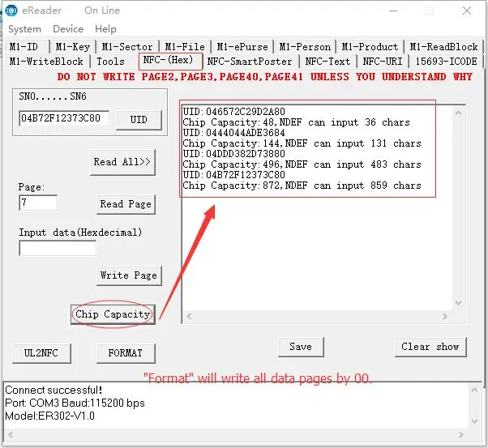Viewport: 488px width, 448px height.
Task: Click status log scroll down arrow
Action: coord(474,421)
